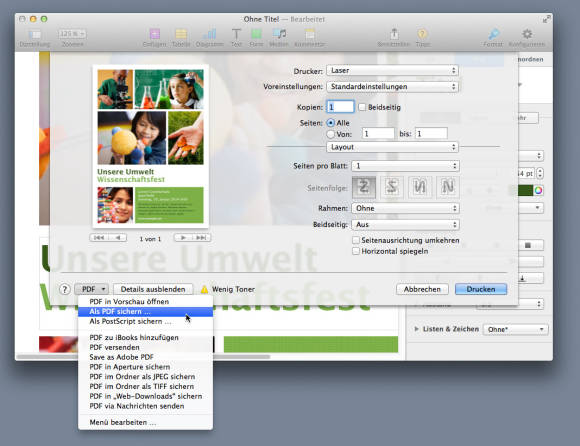The height and width of the screenshot is (446, 580).
Task: Select the reversed-N Seitenfolge layout icon
Action: point(419,187)
